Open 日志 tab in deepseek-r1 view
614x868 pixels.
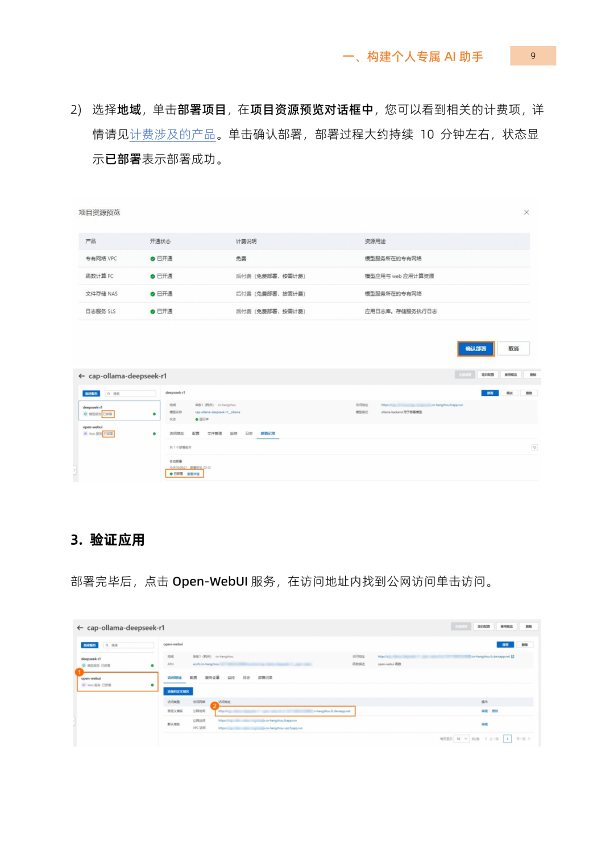[x=248, y=433]
